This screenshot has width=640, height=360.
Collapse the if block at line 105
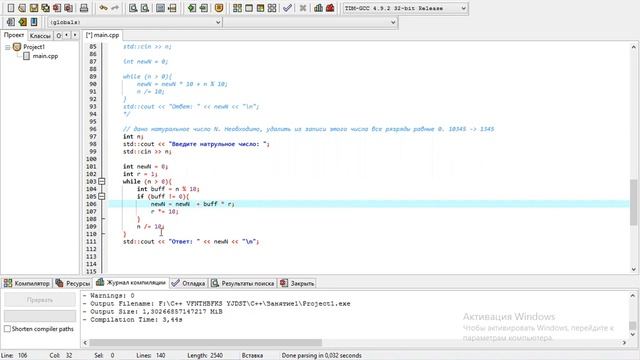[x=102, y=196]
